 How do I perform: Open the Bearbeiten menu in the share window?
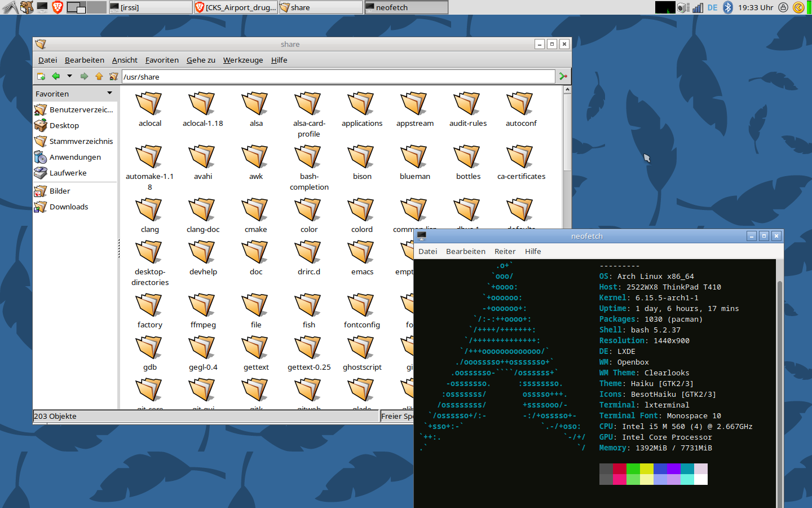(85, 60)
